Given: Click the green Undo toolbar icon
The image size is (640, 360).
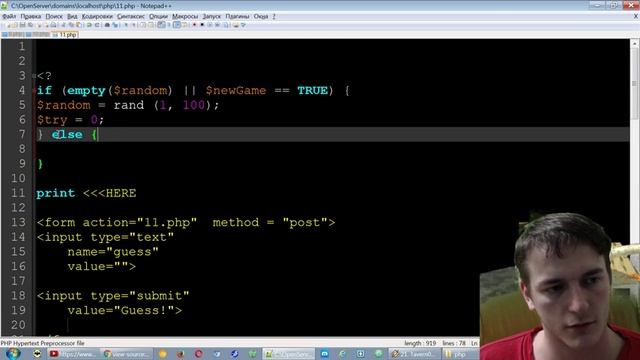Looking at the screenshot, I should coord(89,25).
